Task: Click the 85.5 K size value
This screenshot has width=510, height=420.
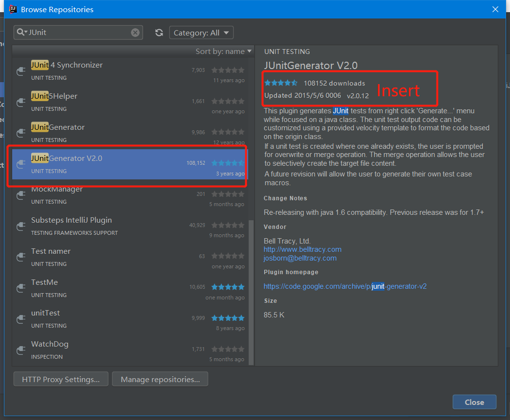Action: (x=274, y=315)
